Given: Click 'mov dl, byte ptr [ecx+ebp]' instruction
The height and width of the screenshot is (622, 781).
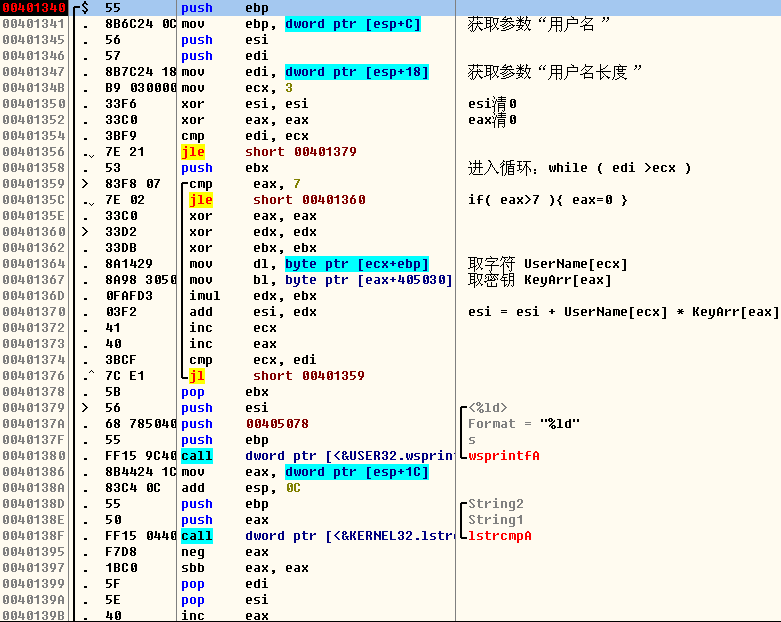Looking at the screenshot, I should [x=309, y=263].
